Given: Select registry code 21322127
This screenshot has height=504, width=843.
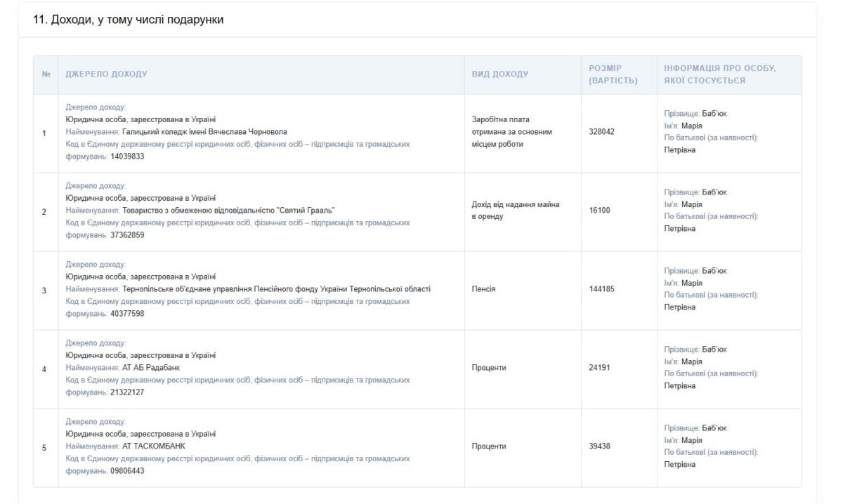Looking at the screenshot, I should click(x=128, y=392).
